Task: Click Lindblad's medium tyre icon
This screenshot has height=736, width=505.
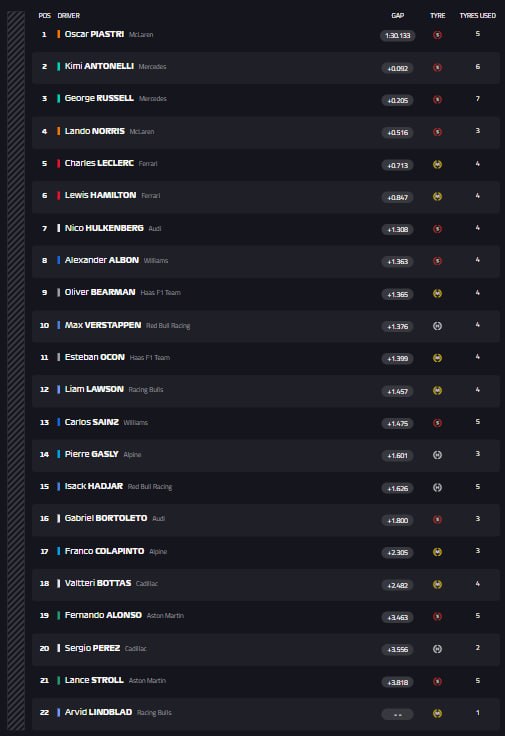Action: (437, 713)
